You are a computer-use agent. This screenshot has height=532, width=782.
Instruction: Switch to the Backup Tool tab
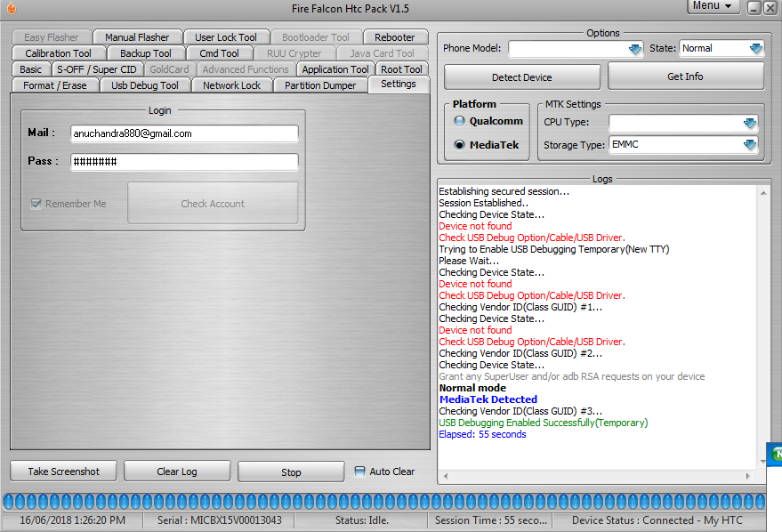[x=146, y=53]
